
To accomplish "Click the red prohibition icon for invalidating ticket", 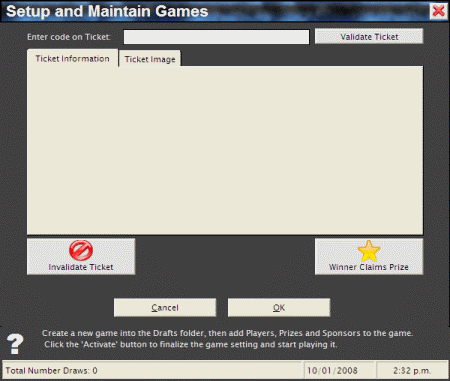I will pos(81,250).
